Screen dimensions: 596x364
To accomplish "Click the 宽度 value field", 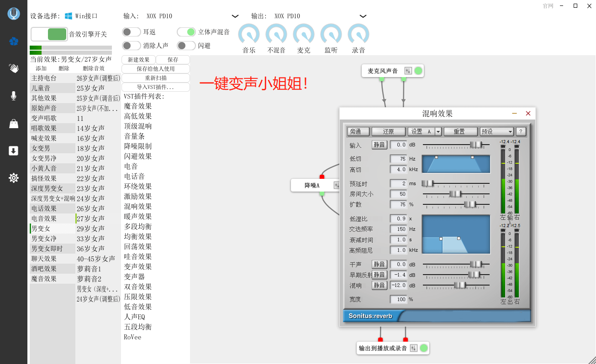I will pos(398,300).
